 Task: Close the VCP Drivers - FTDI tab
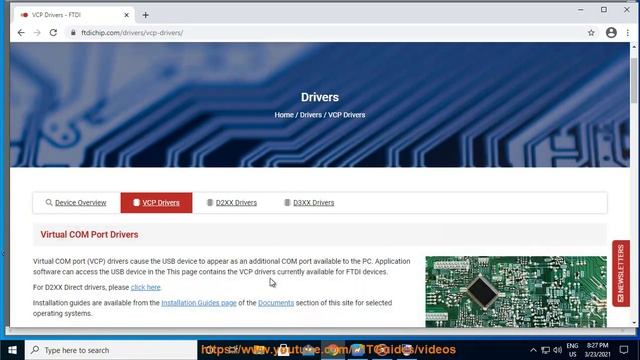[x=127, y=15]
